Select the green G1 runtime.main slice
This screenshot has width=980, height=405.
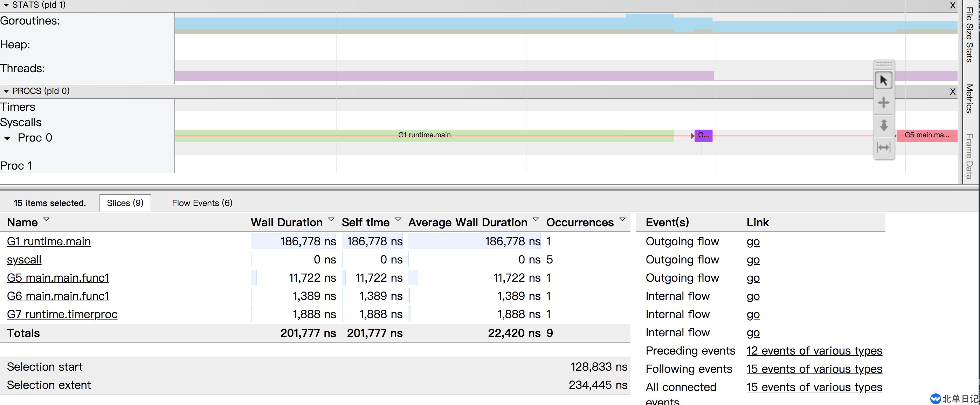pos(424,136)
